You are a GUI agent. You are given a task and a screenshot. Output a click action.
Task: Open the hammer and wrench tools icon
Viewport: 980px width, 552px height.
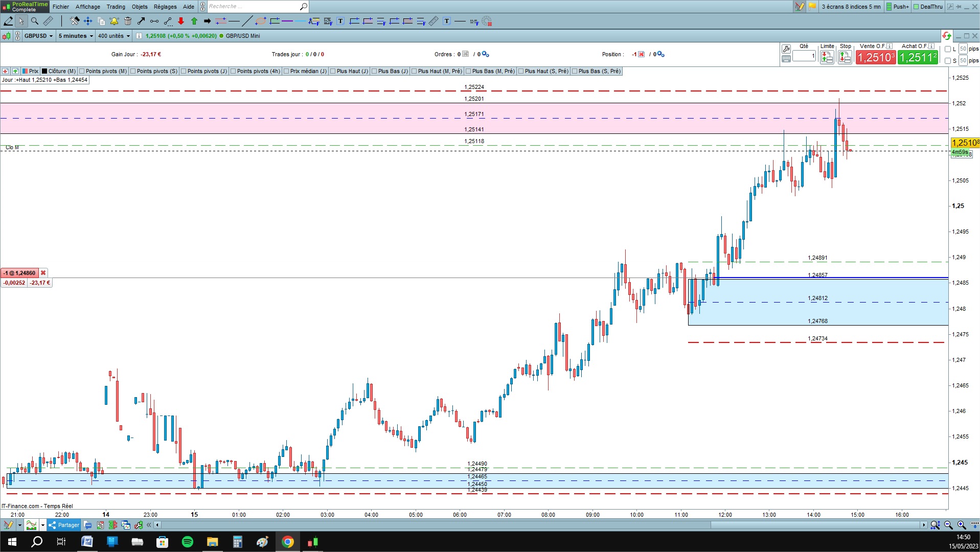[x=75, y=21]
